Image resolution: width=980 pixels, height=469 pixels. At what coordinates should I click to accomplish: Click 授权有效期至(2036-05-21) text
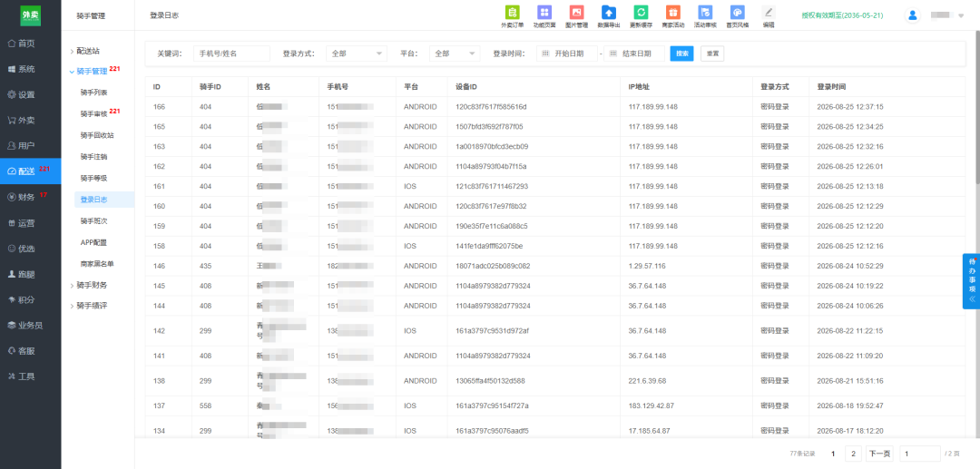click(x=842, y=15)
